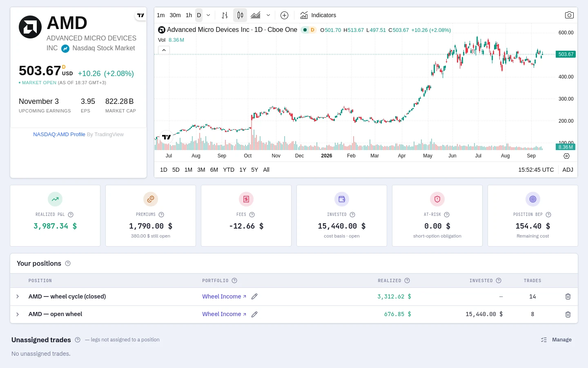
Task: Open chart settings gear icon
Action: point(566,156)
